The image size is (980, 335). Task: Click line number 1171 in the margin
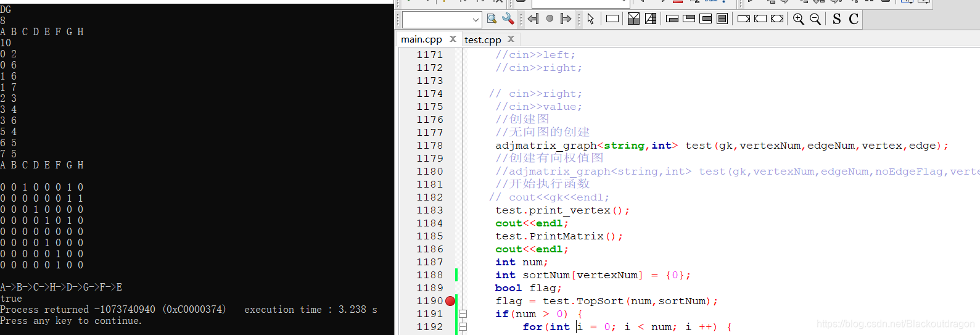click(429, 55)
